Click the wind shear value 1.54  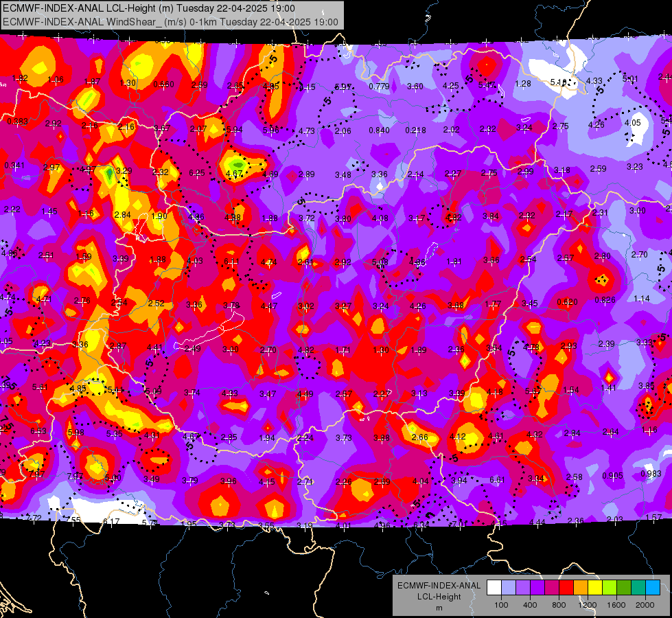[571, 390]
